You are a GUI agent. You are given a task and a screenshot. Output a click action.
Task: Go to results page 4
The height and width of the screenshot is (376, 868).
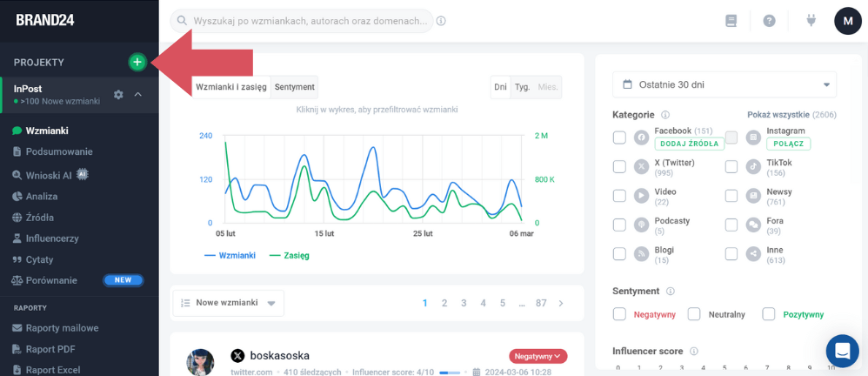484,303
